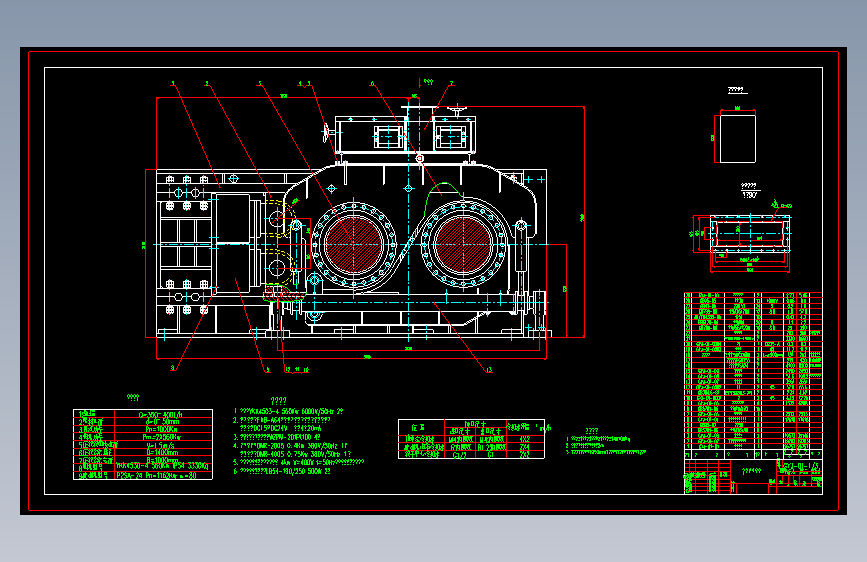Click part balloon number 6 at top
The image size is (867, 562).
[x=372, y=84]
